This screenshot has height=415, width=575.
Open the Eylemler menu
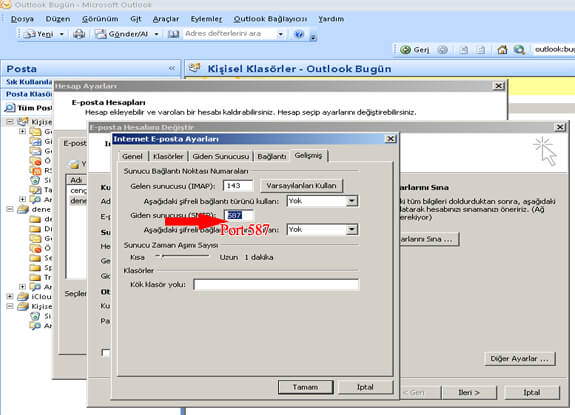206,19
